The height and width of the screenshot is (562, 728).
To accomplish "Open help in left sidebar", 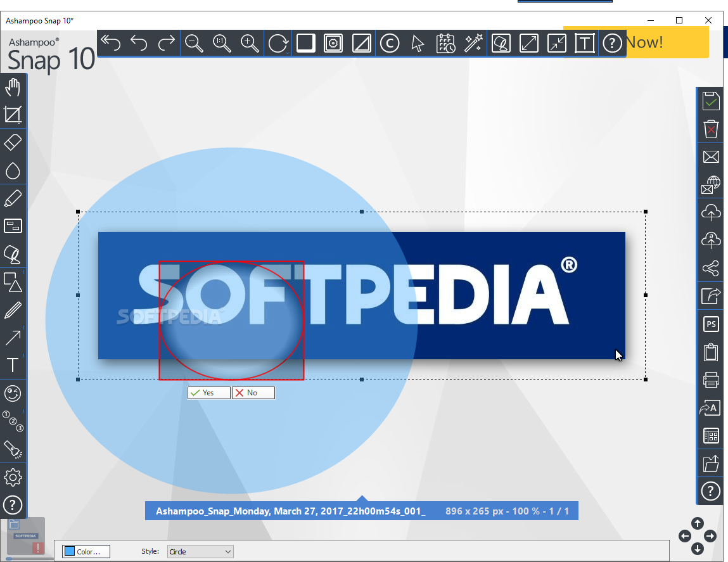I will click(x=13, y=506).
